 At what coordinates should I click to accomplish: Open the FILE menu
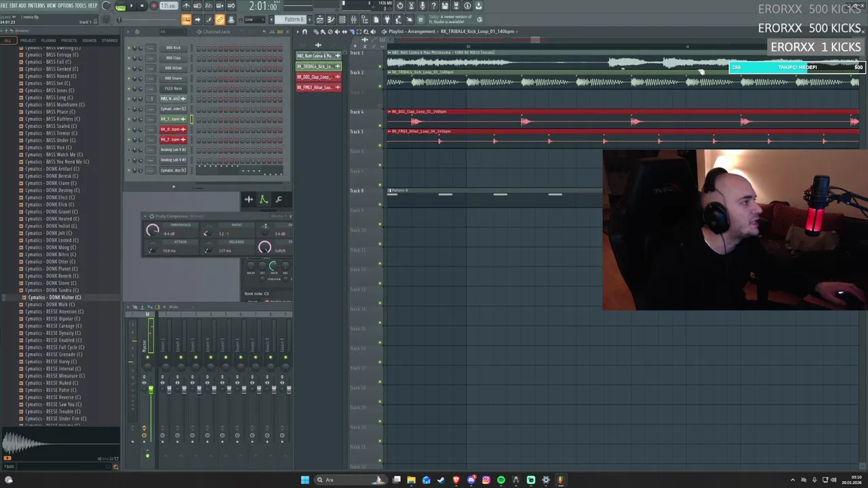5,5
